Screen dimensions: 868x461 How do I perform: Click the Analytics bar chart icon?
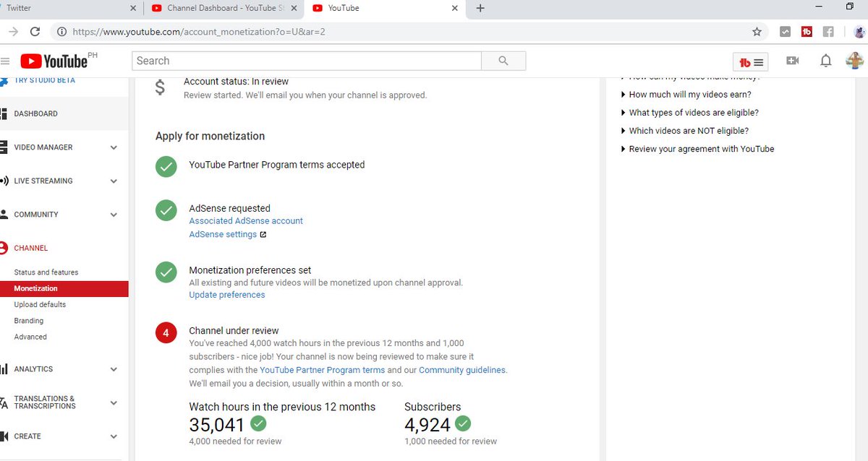[4, 369]
